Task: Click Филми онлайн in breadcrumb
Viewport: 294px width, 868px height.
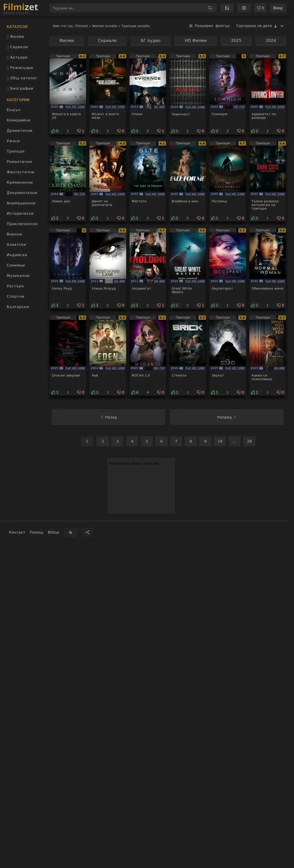Action: click(105, 26)
